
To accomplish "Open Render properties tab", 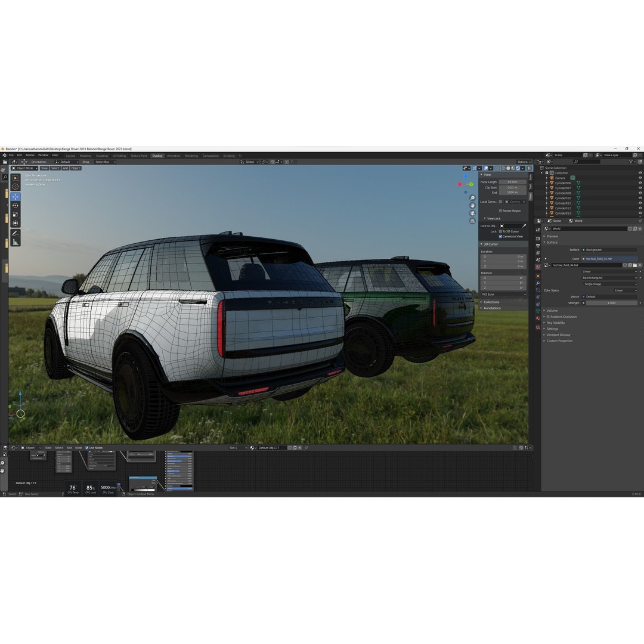I will (x=538, y=239).
